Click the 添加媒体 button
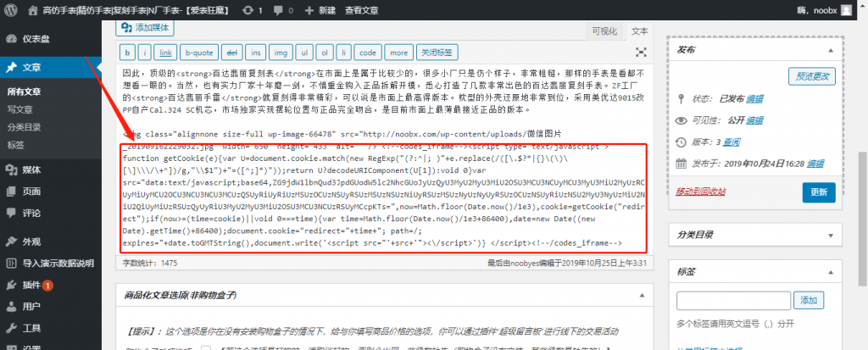The width and height of the screenshot is (868, 350). [x=145, y=28]
